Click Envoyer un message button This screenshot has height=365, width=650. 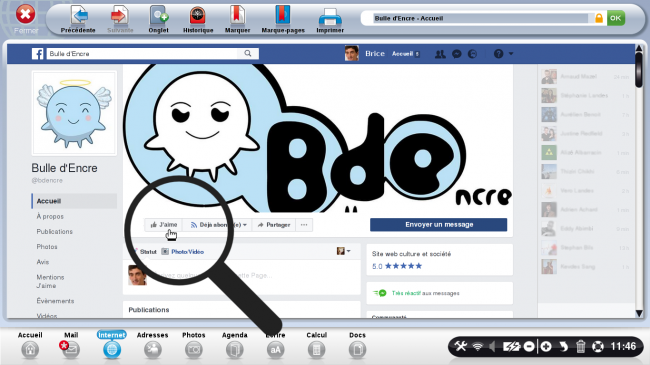pos(439,225)
